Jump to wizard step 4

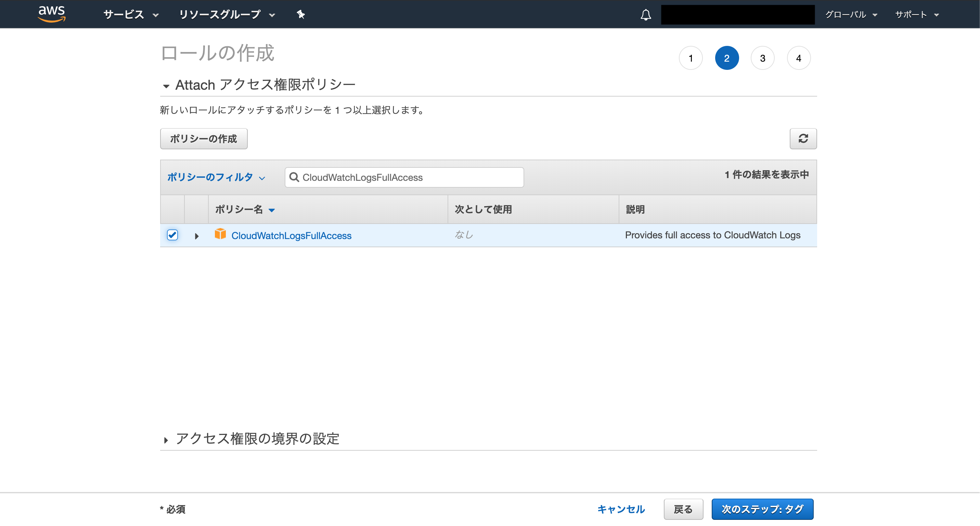coord(799,58)
